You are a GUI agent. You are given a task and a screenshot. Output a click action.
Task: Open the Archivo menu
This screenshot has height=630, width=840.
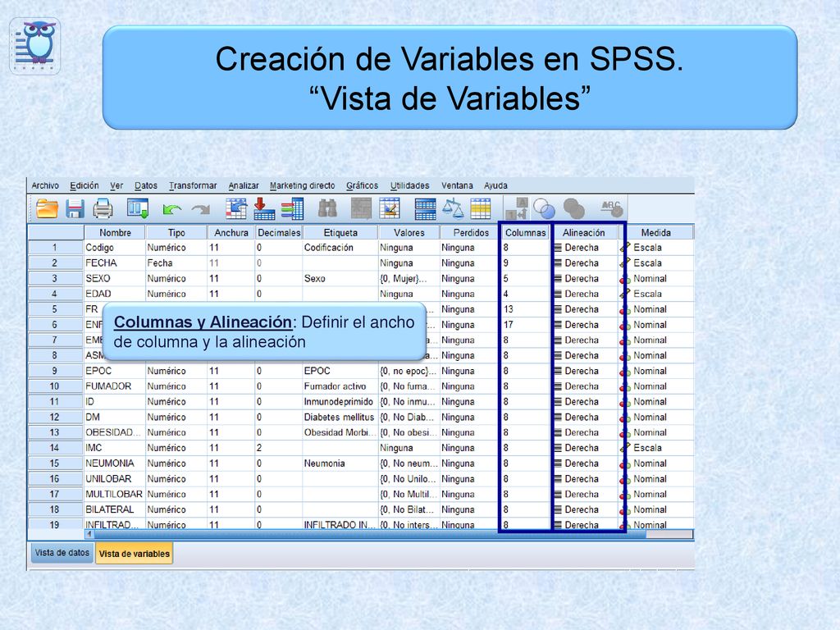click(45, 185)
